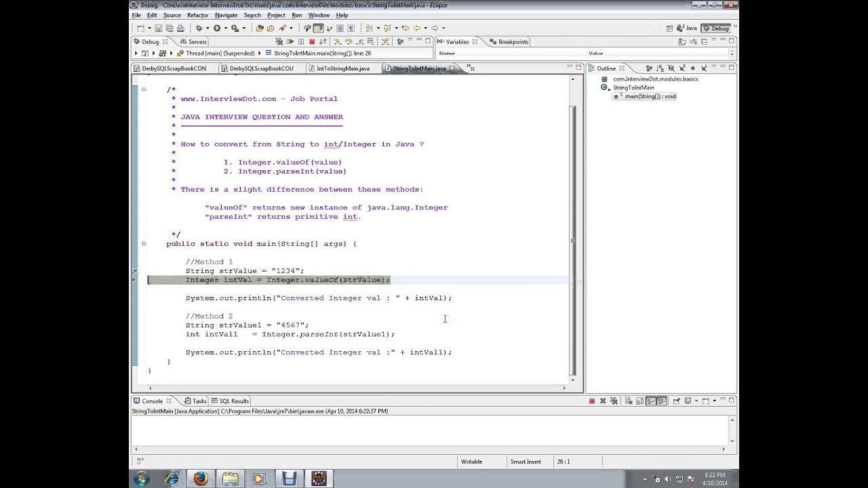Toggle Hide Static Members in Outline
The width and height of the screenshot is (868, 488).
click(682, 68)
